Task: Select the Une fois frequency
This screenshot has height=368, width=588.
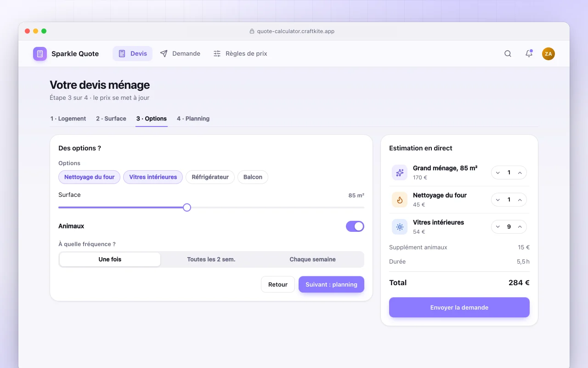Action: 110,259
